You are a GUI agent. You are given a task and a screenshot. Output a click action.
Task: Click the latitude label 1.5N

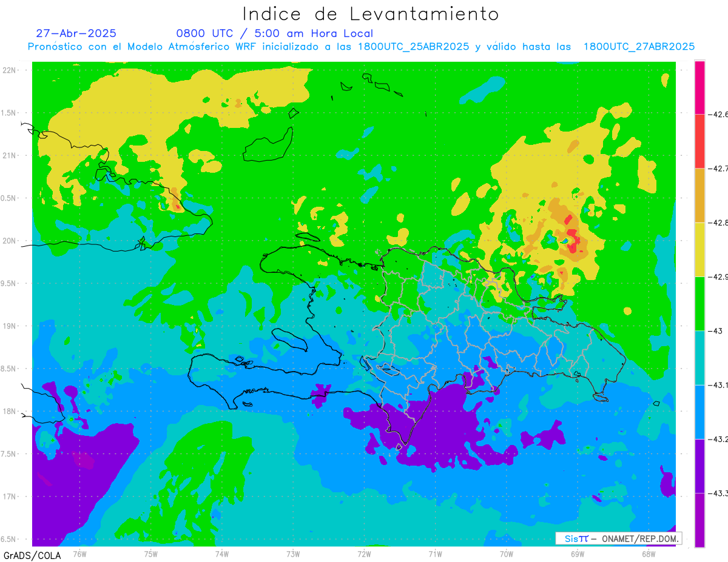[9, 113]
